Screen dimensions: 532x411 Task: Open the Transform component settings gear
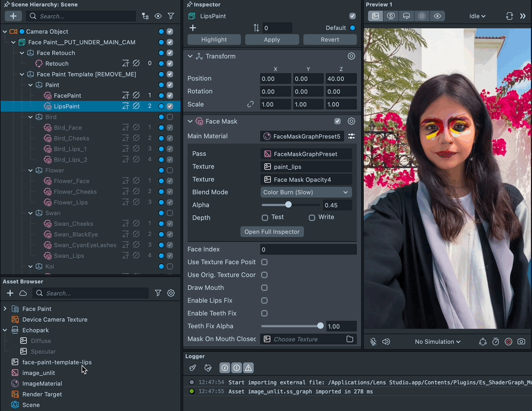[351, 56]
